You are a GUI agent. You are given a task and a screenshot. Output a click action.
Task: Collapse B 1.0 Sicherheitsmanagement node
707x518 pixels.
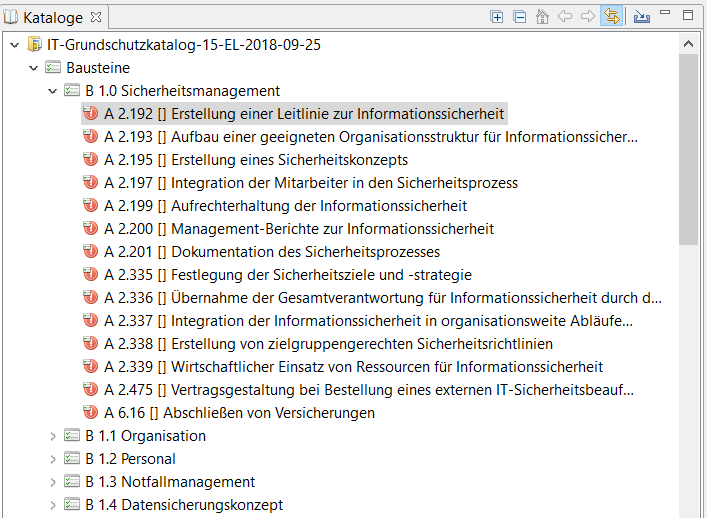pos(53,91)
